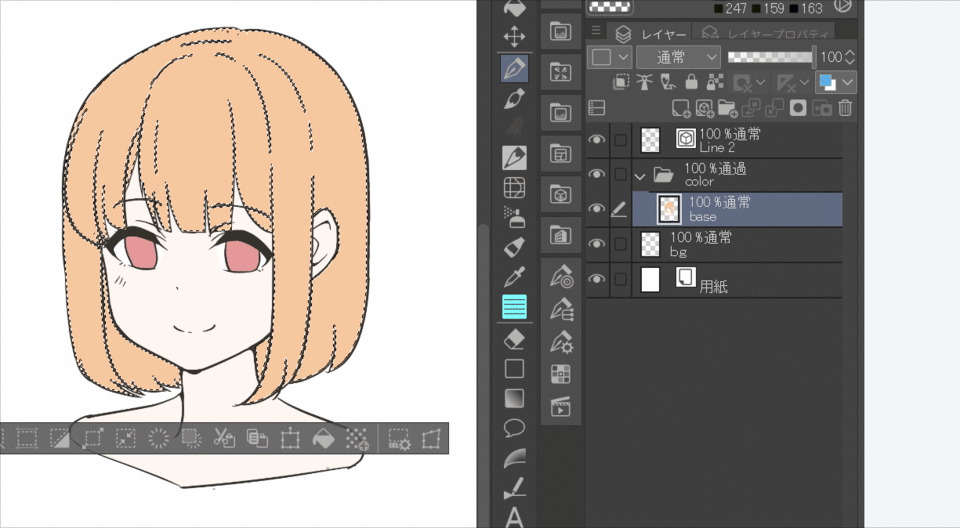The height and width of the screenshot is (528, 960).
Task: Click Clear outside selection icon
Action: click(192, 439)
